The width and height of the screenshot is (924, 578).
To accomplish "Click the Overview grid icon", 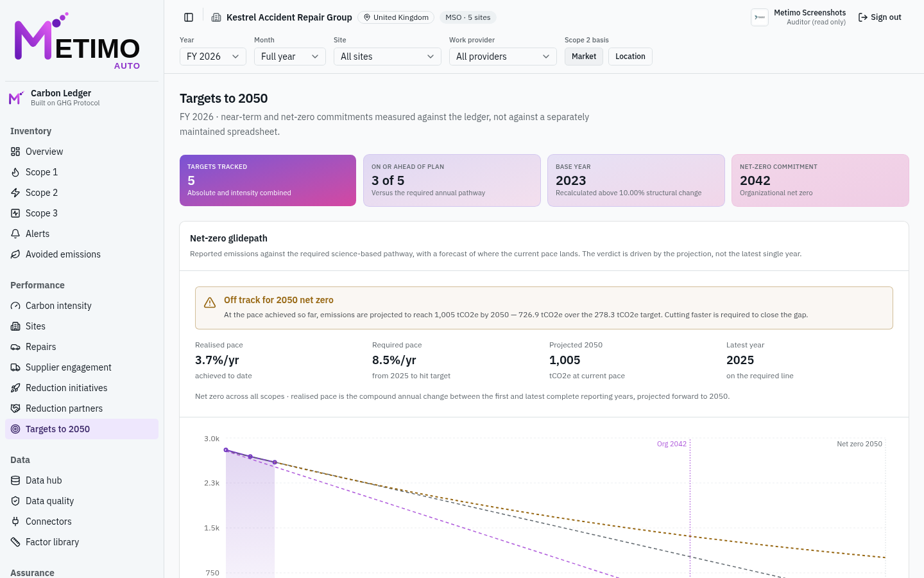I will click(15, 152).
